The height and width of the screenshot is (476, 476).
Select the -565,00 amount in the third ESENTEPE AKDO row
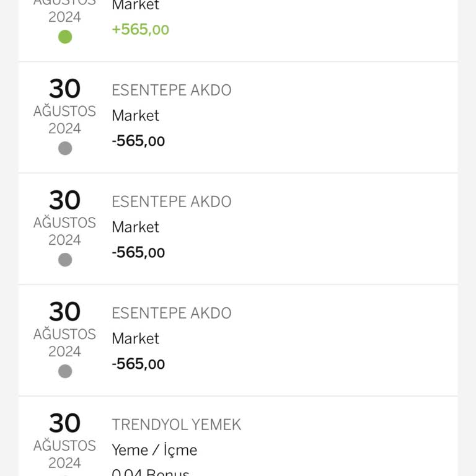[x=138, y=364]
